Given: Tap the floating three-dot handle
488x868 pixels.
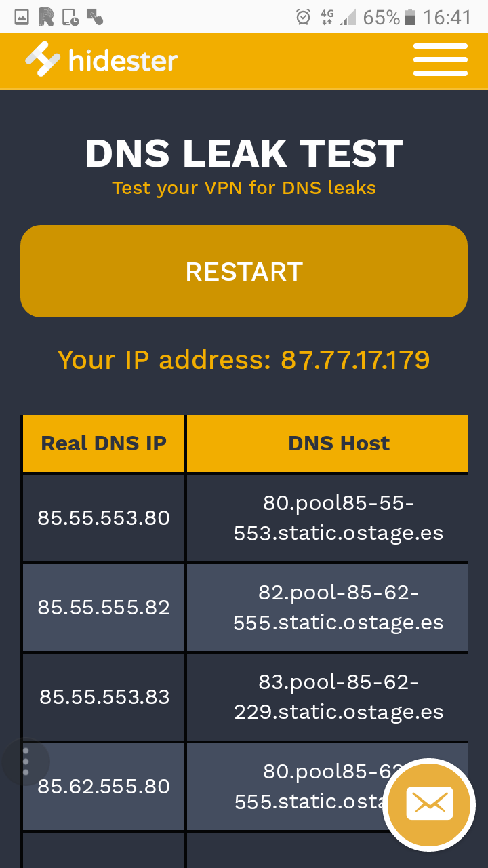Looking at the screenshot, I should [26, 762].
